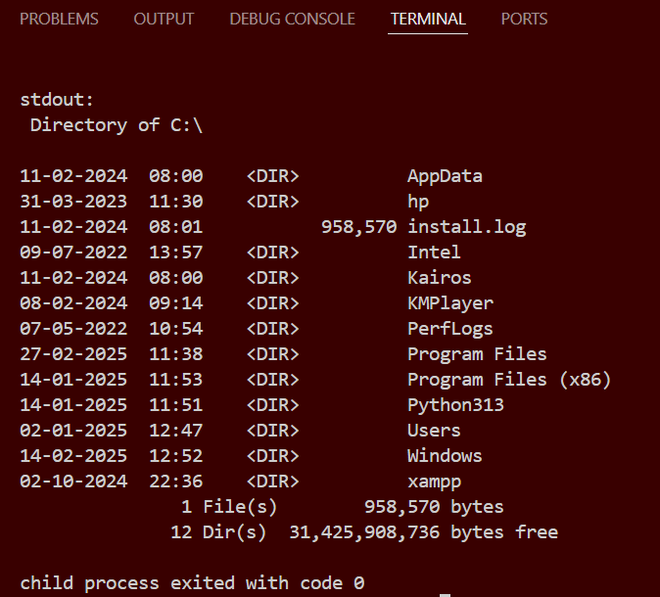Open the OUTPUT tab
The image size is (660, 597).
164,19
